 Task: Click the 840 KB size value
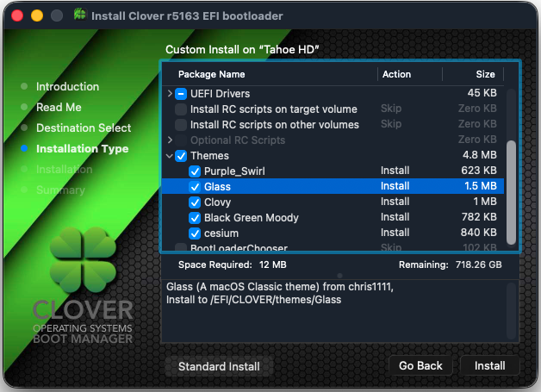click(x=479, y=233)
